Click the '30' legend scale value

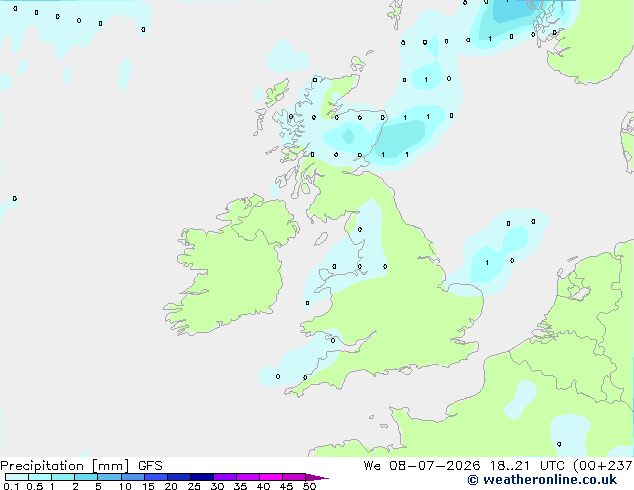[x=217, y=486]
